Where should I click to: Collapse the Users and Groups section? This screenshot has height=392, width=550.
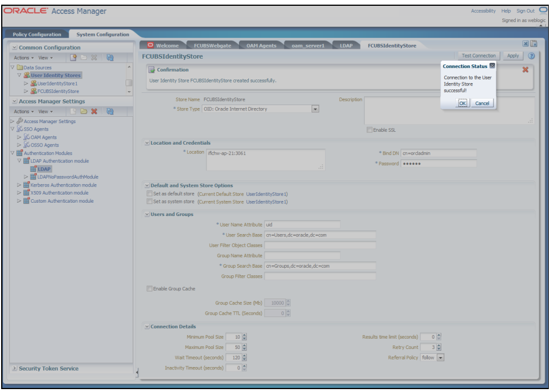tap(147, 214)
